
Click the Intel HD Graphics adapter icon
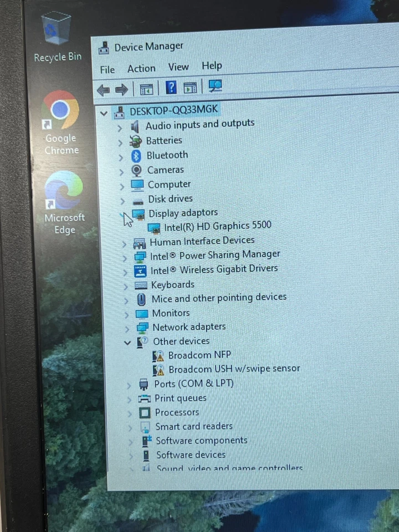tap(154, 229)
